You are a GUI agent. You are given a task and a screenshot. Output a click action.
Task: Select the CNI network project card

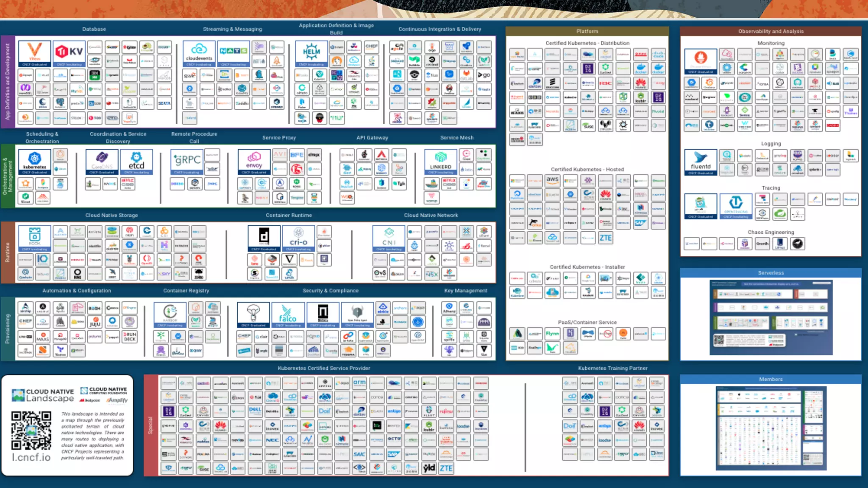(389, 238)
